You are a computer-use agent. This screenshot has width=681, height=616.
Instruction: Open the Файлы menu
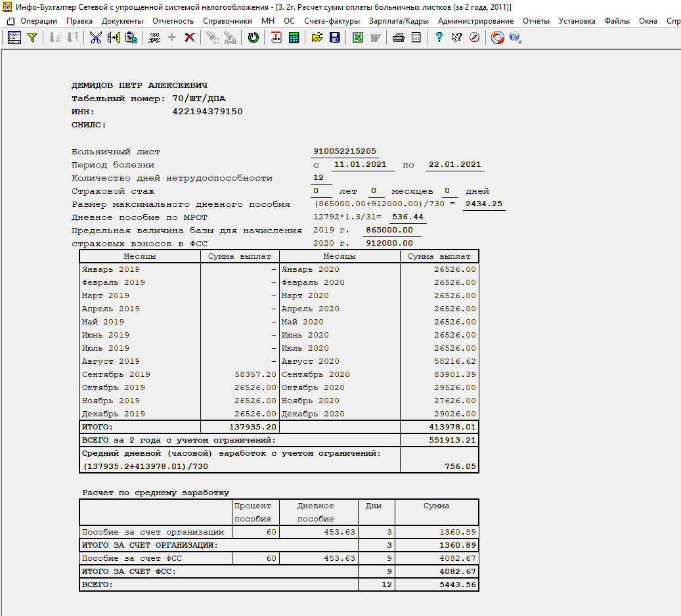[617, 21]
